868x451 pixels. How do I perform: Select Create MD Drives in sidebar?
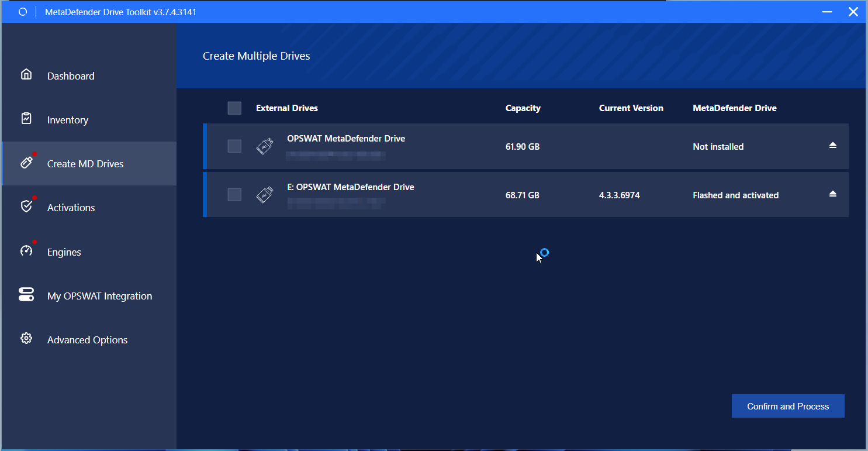(x=89, y=164)
